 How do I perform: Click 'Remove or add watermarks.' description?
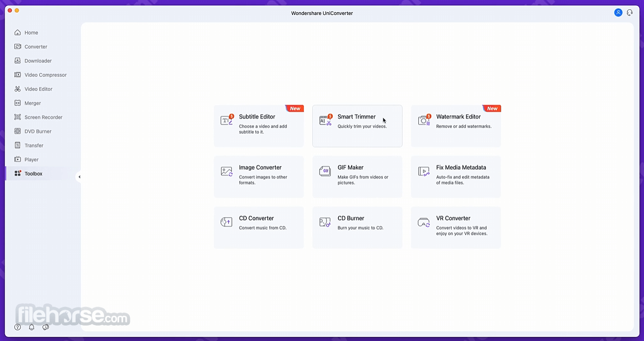[x=464, y=126]
